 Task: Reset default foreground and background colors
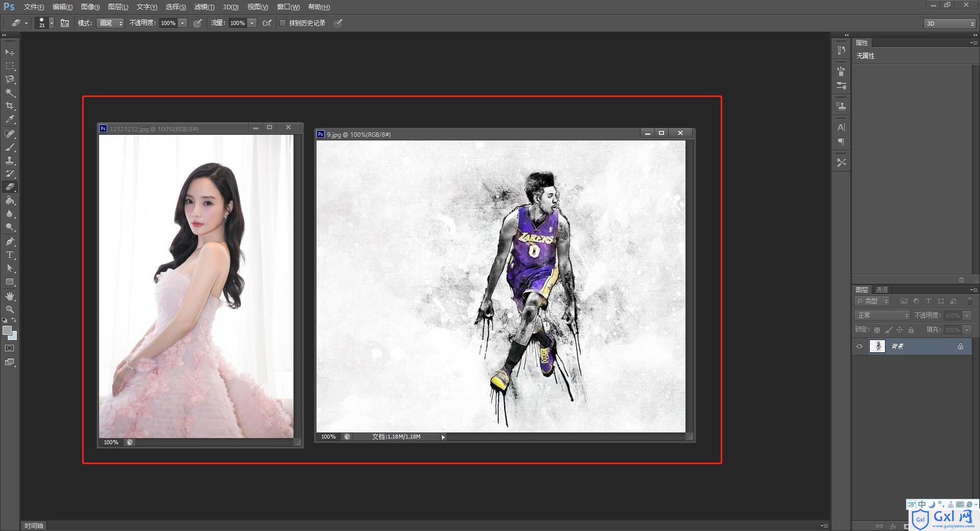pyautogui.click(x=5, y=320)
